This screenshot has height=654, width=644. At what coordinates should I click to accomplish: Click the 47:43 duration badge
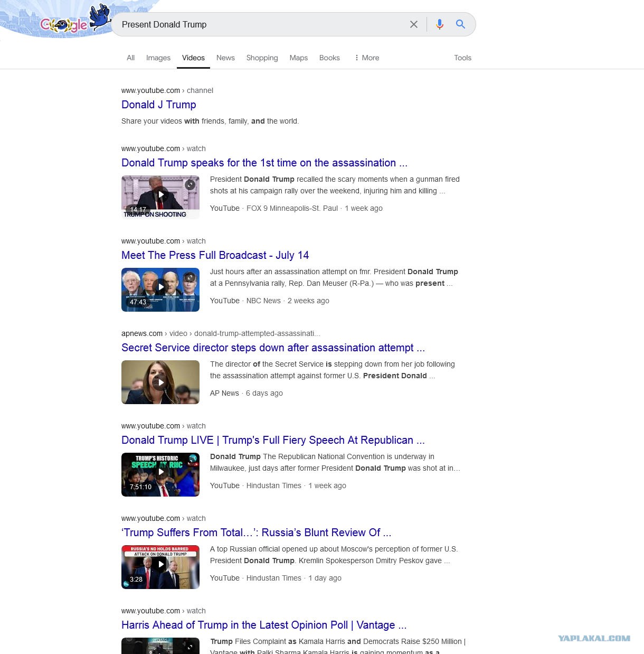point(138,302)
